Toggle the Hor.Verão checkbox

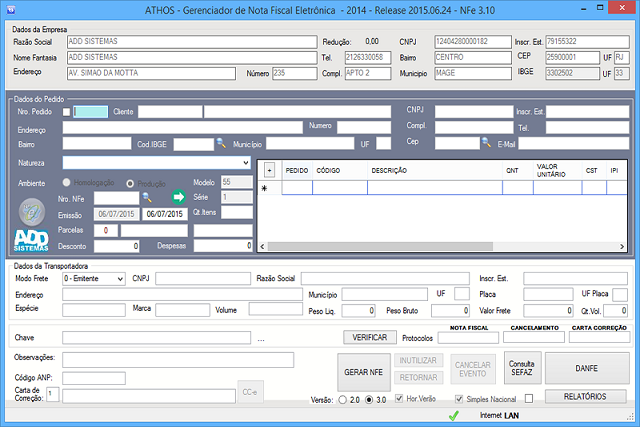(x=399, y=398)
